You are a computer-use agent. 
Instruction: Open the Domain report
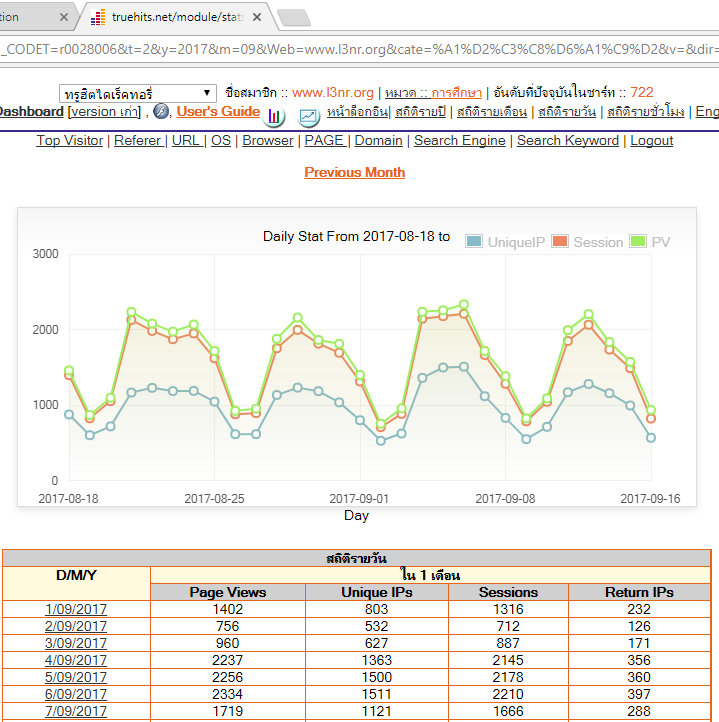[378, 140]
